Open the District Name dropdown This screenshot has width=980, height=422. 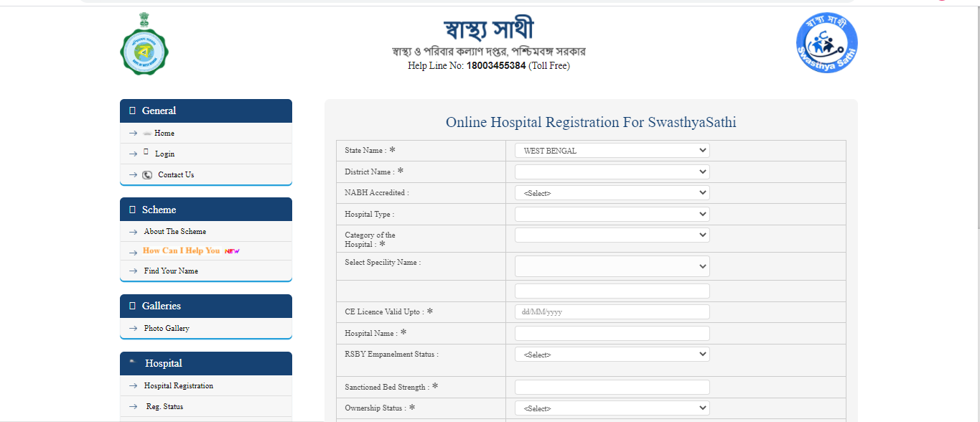[612, 172]
